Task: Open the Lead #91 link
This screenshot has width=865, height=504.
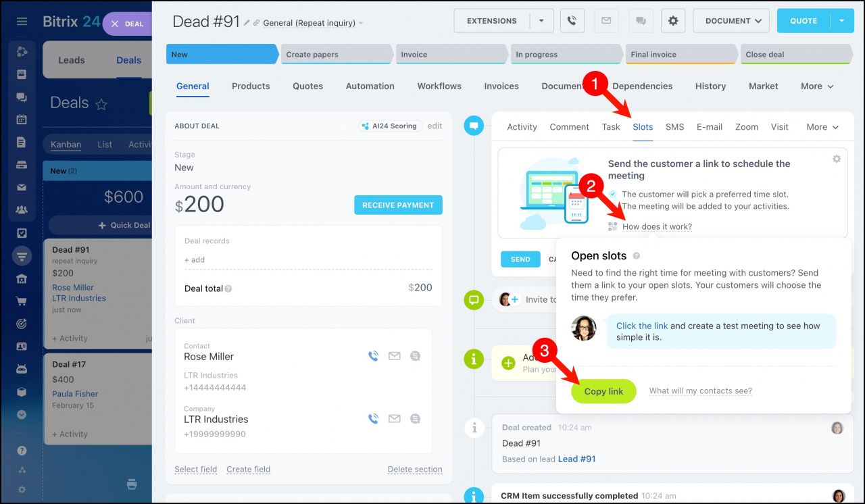Action: (x=576, y=459)
